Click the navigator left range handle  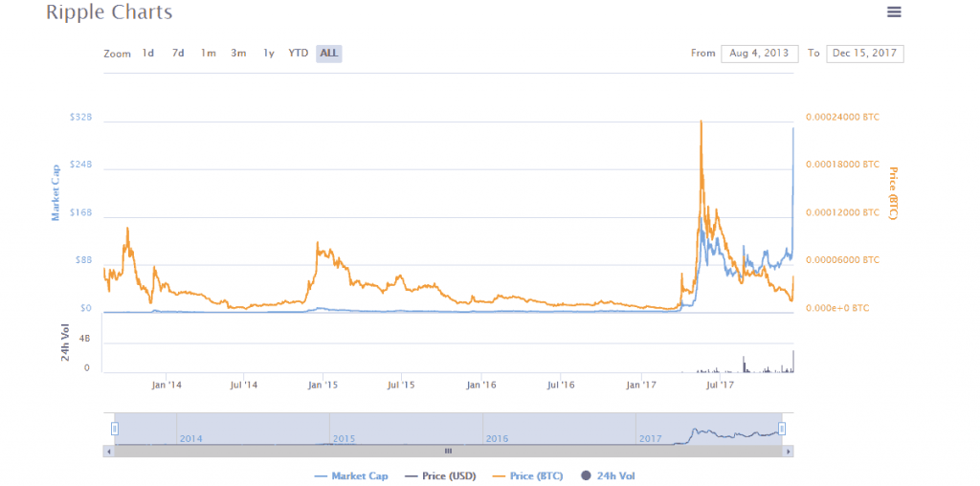coord(115,429)
